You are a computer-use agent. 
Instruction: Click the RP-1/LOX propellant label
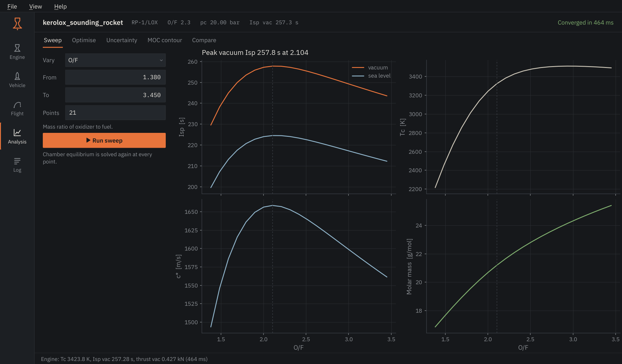point(145,22)
